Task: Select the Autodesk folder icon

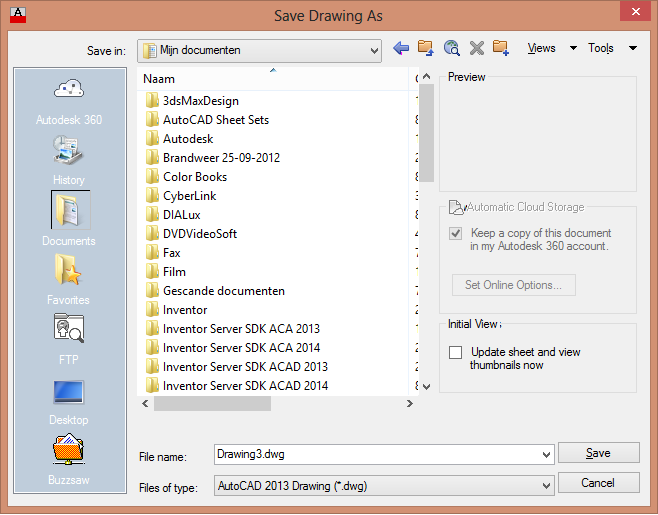Action: (152, 139)
